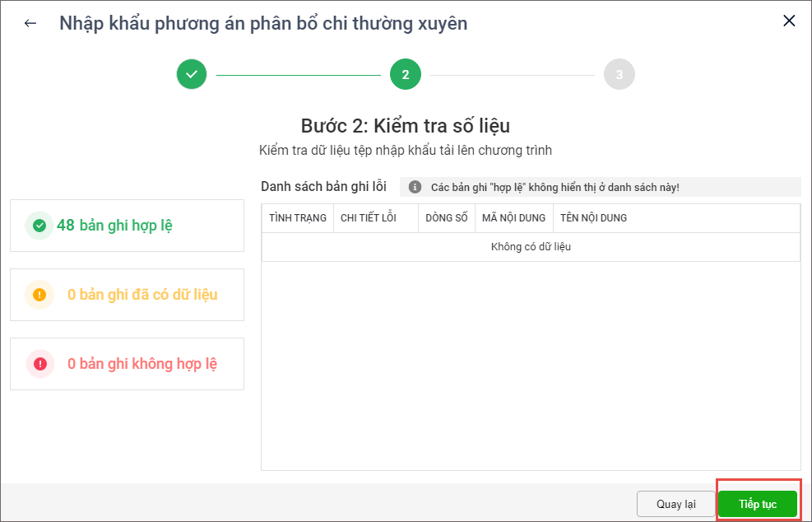Click the back arrow icon in header
The image size is (812, 522).
click(x=30, y=23)
